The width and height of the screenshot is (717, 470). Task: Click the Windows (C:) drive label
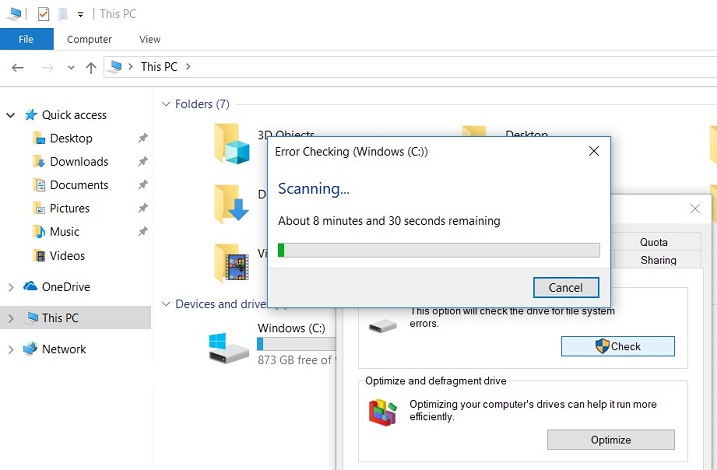291,328
